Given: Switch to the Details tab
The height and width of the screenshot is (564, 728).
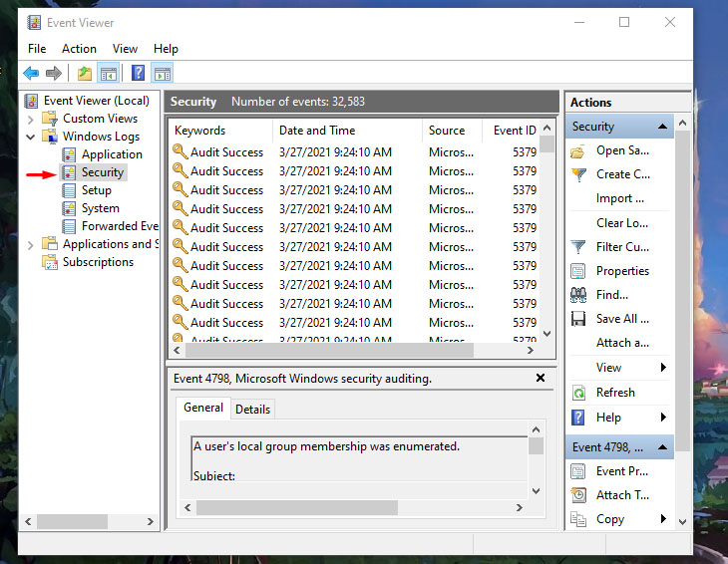Looking at the screenshot, I should click(x=252, y=409).
